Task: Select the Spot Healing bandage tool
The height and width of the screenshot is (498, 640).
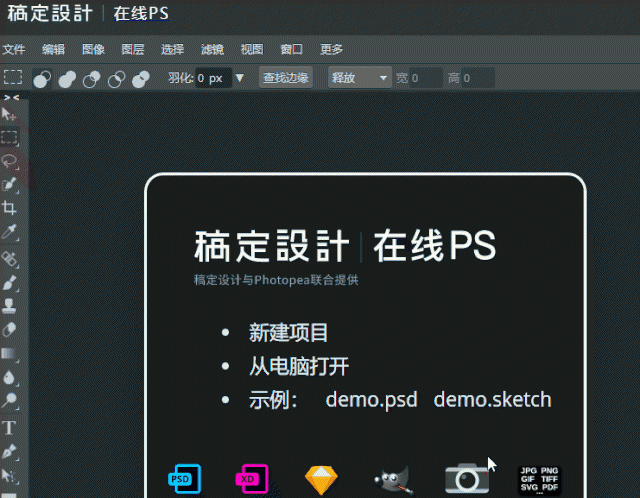Action: click(x=9, y=259)
